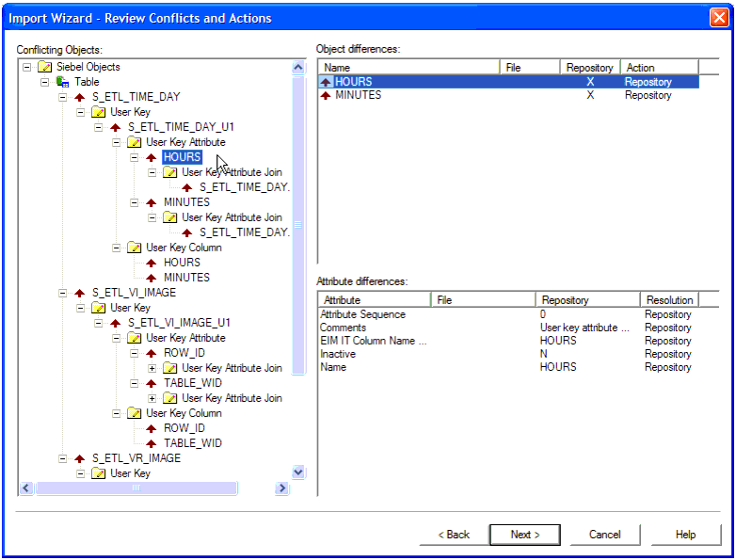The image size is (736, 560).
Task: Click red arrow icon beside HOURS under User Key Column
Action: tap(152, 263)
